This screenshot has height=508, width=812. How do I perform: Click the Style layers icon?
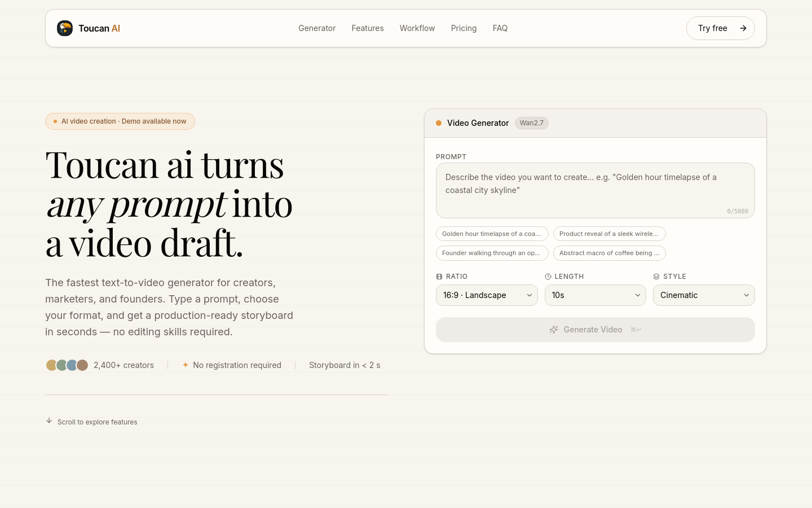coord(656,277)
